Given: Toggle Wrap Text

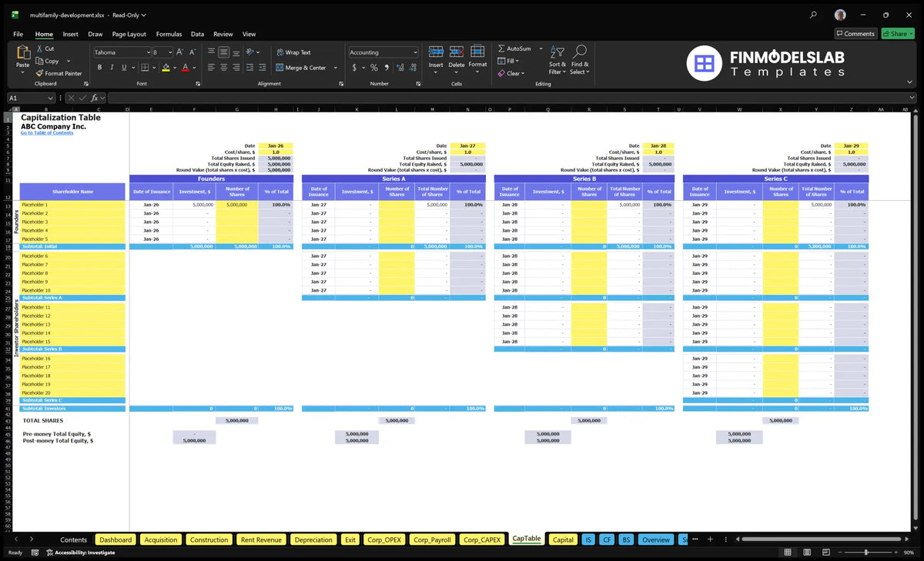Looking at the screenshot, I should [293, 52].
